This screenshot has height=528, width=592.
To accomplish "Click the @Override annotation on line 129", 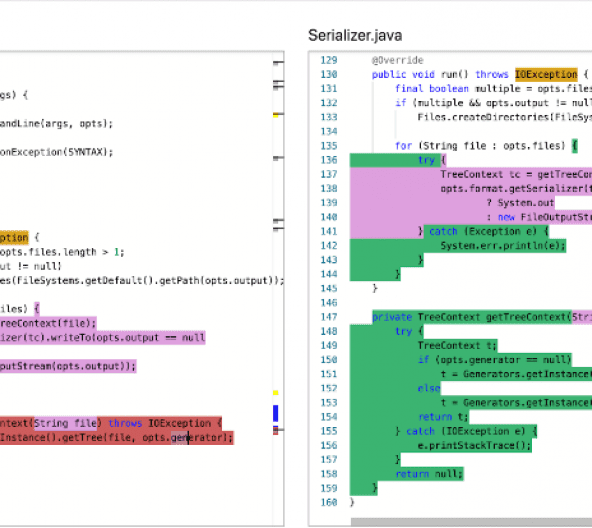I will click(x=398, y=60).
